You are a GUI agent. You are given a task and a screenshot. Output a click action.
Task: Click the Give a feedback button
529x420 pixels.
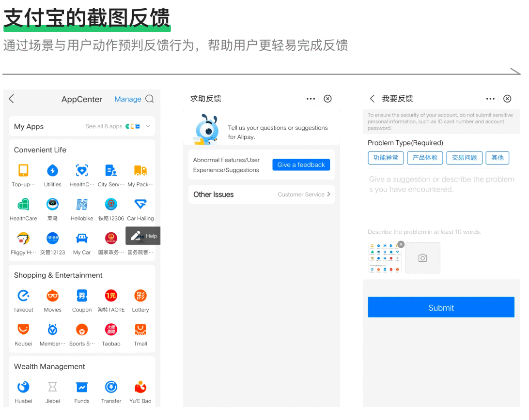[x=301, y=165]
